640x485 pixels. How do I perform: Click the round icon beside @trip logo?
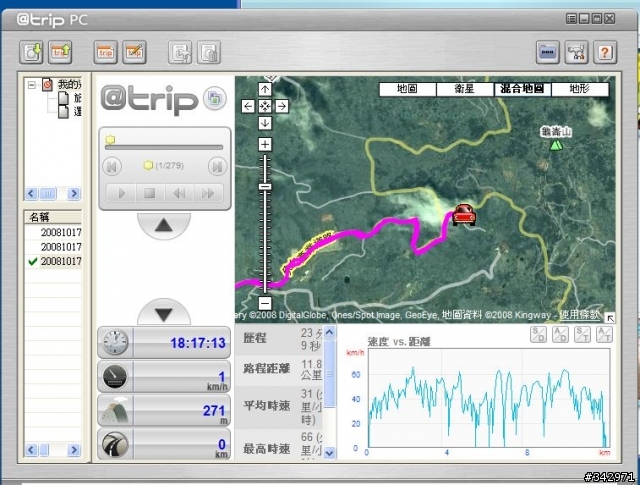(215, 98)
